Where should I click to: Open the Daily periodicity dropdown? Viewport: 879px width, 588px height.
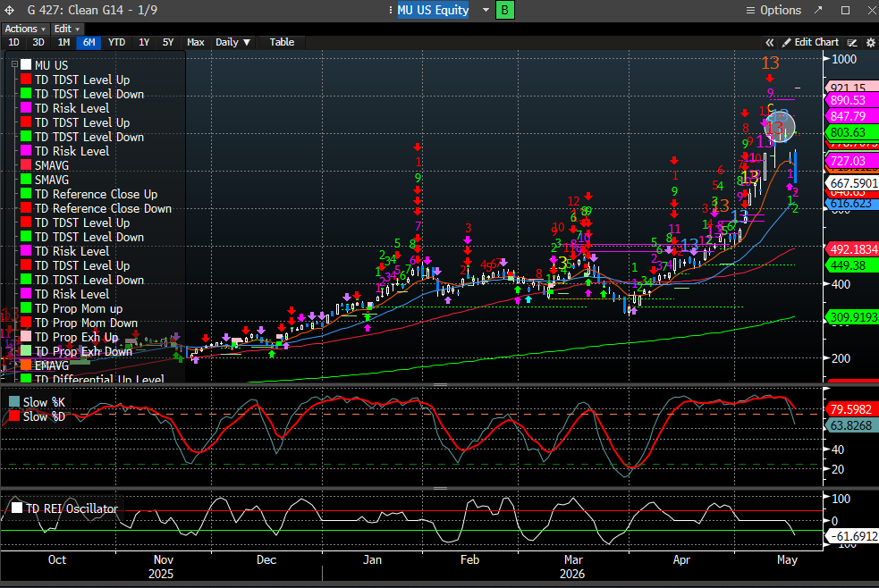coord(232,43)
